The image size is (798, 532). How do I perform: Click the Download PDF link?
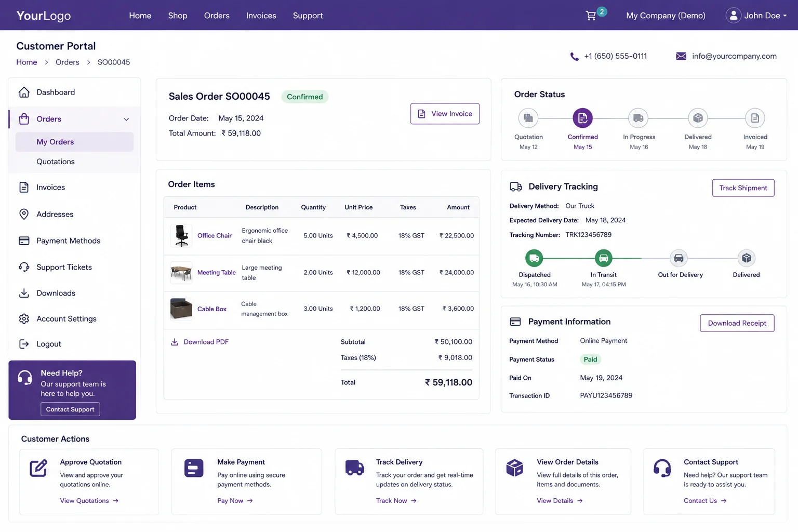pos(199,342)
